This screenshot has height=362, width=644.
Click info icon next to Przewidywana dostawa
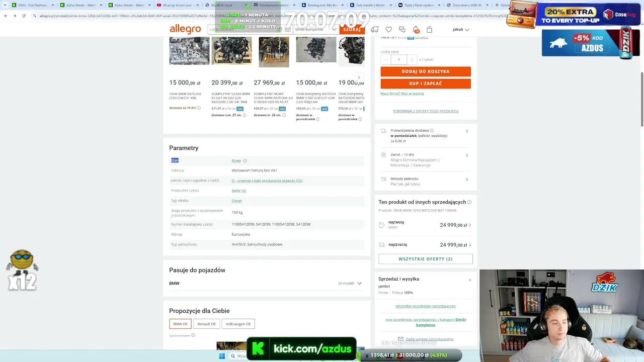(x=432, y=131)
